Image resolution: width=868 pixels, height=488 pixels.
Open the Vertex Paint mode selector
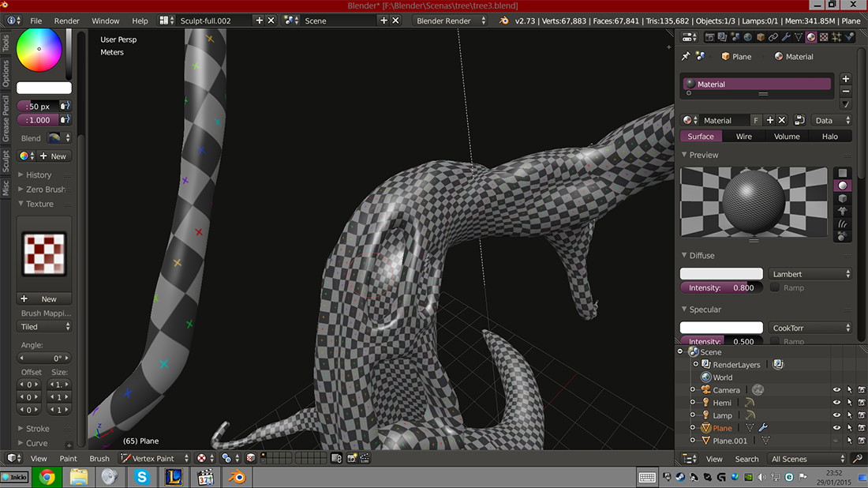[x=155, y=459]
